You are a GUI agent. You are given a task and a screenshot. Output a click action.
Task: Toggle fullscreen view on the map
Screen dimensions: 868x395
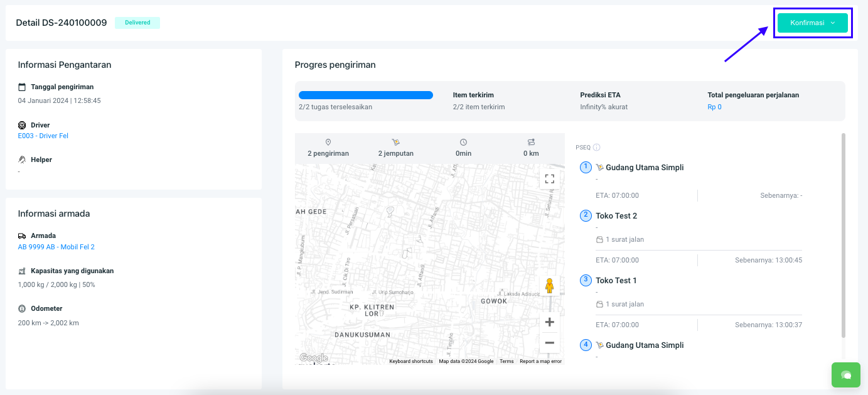pos(549,179)
